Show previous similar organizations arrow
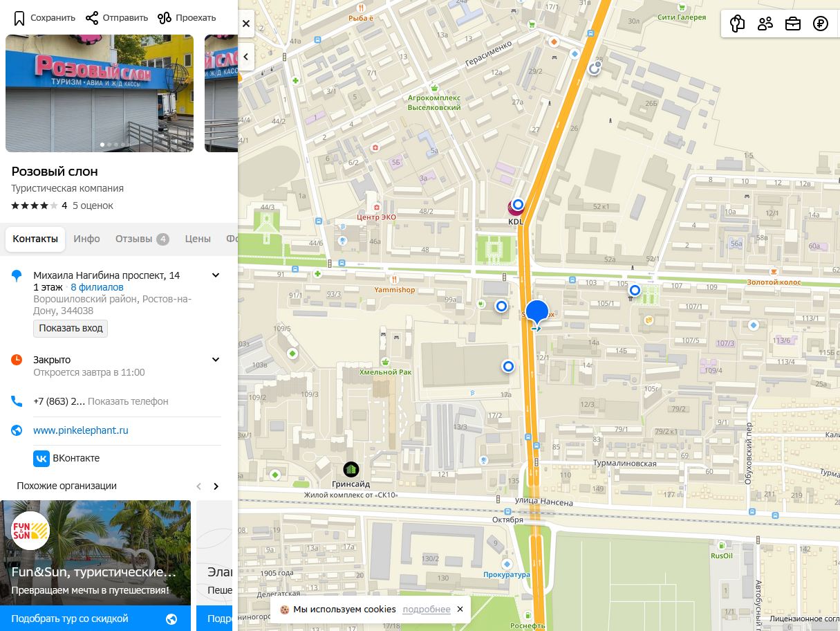 point(199,486)
